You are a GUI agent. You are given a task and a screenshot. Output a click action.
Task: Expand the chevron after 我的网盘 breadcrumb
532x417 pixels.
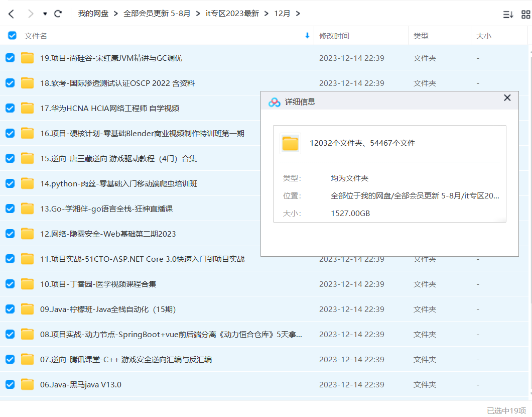point(116,14)
